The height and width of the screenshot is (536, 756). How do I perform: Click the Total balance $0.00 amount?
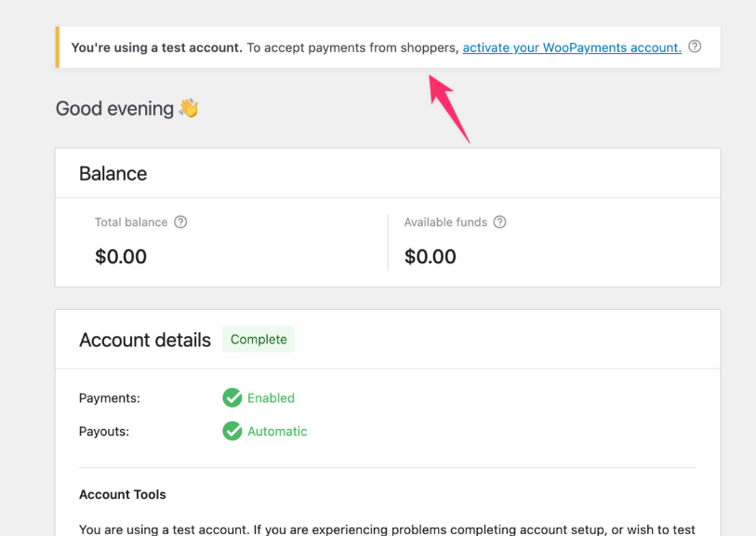tap(121, 256)
